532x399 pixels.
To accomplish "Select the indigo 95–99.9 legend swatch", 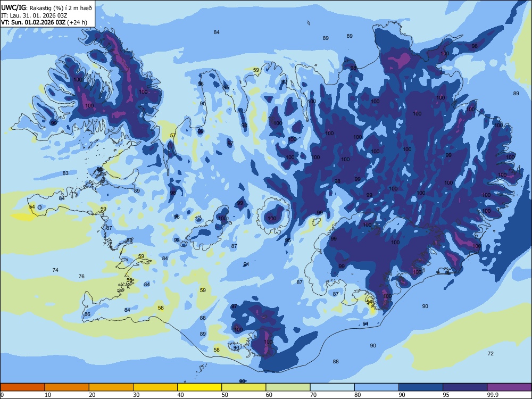I will (465, 387).
